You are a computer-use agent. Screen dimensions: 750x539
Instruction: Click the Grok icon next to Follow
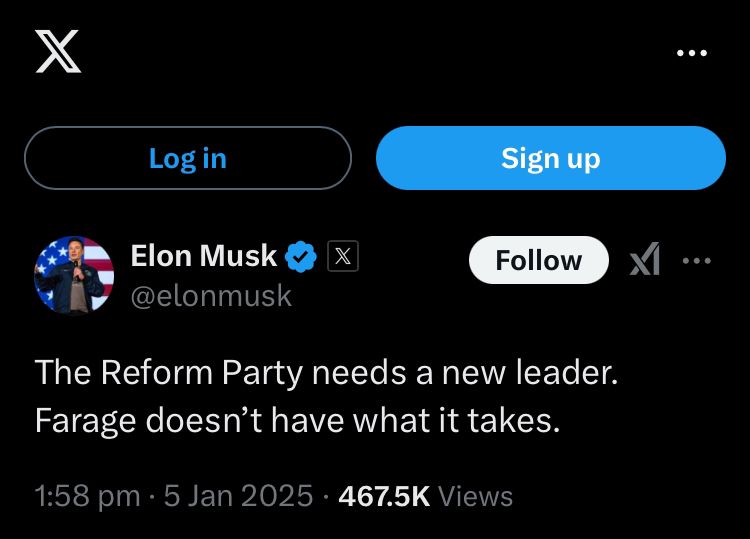(x=645, y=260)
